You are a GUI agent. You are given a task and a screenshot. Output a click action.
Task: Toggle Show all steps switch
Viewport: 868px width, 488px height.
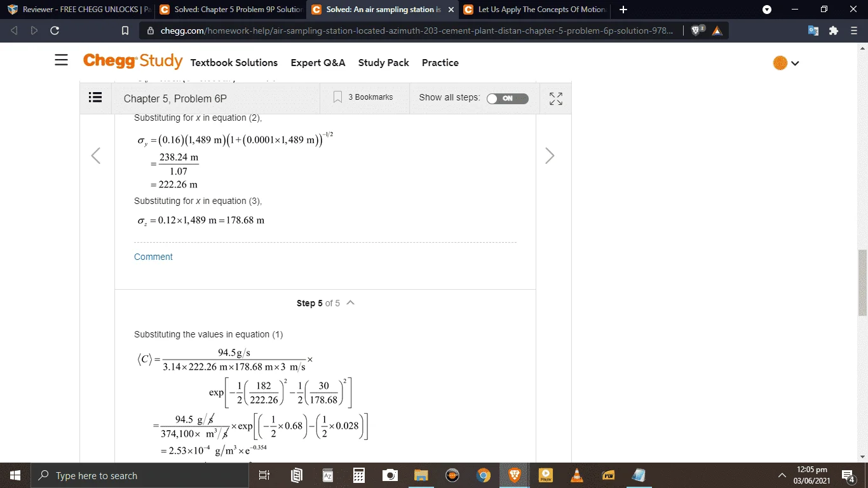click(x=507, y=98)
